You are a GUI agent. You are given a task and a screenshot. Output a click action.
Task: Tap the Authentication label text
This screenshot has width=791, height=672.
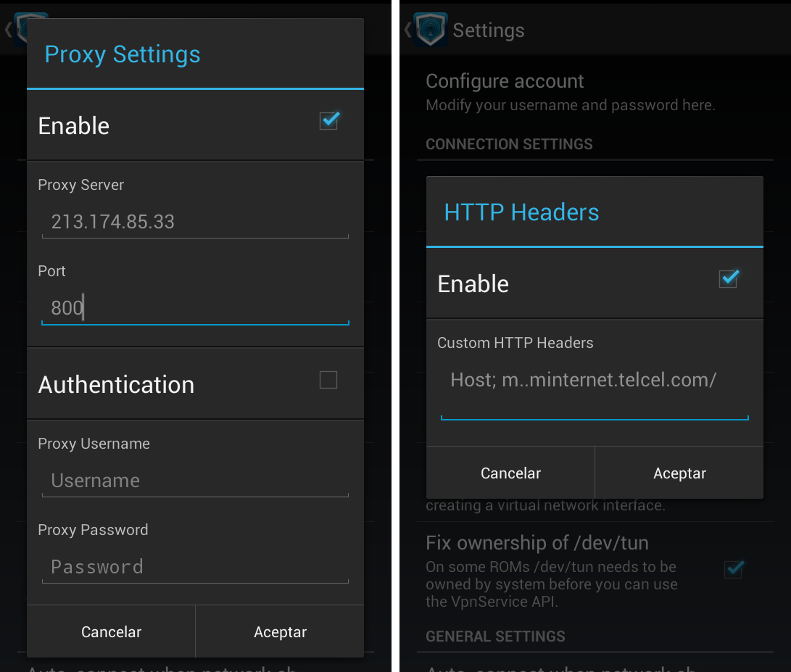(x=116, y=385)
